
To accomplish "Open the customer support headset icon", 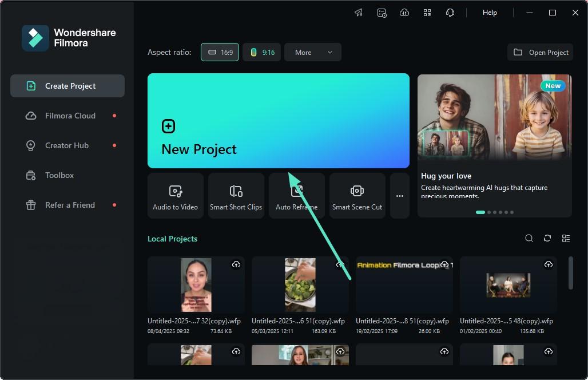I will [x=450, y=13].
